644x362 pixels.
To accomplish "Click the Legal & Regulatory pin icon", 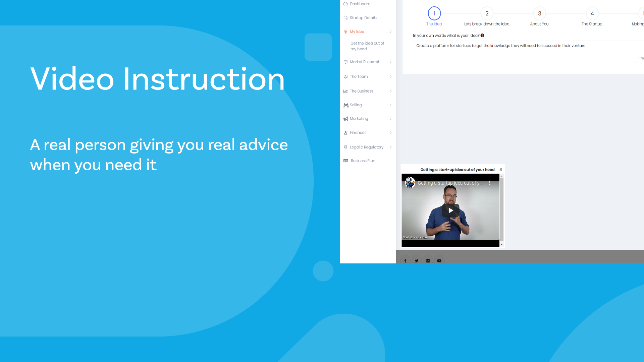I will point(345,147).
